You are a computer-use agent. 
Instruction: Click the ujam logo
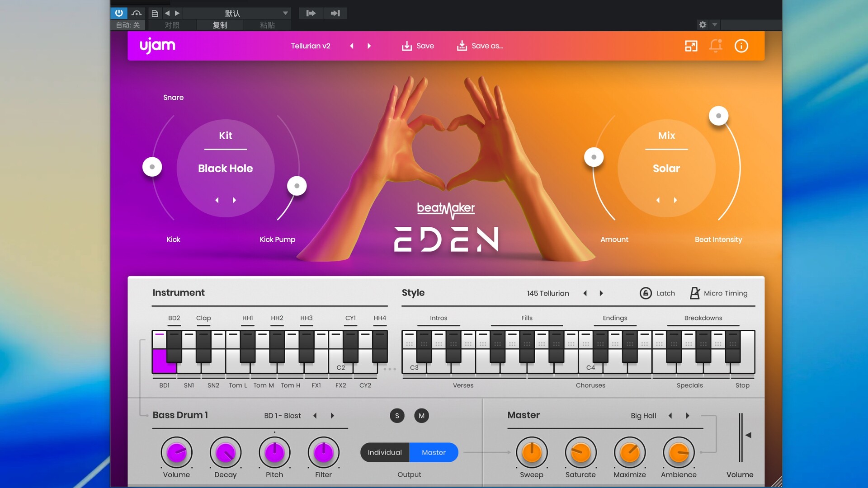pyautogui.click(x=157, y=46)
